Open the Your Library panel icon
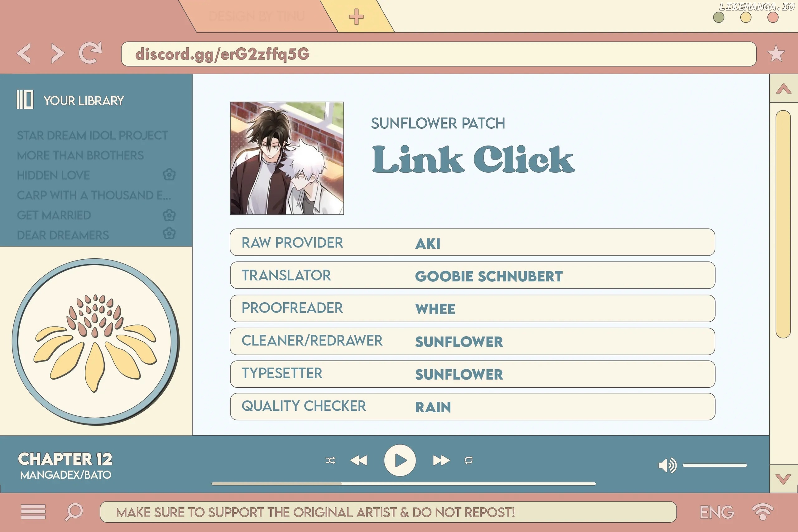 pos(25,100)
